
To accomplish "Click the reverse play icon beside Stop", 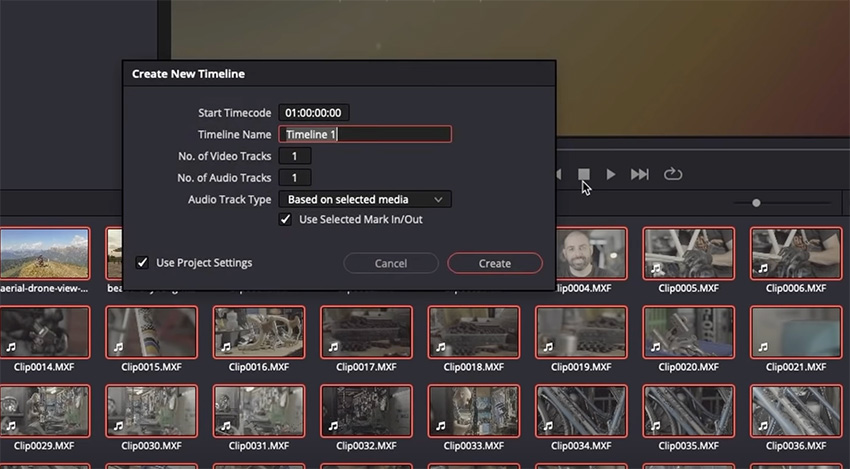I will click(x=558, y=174).
